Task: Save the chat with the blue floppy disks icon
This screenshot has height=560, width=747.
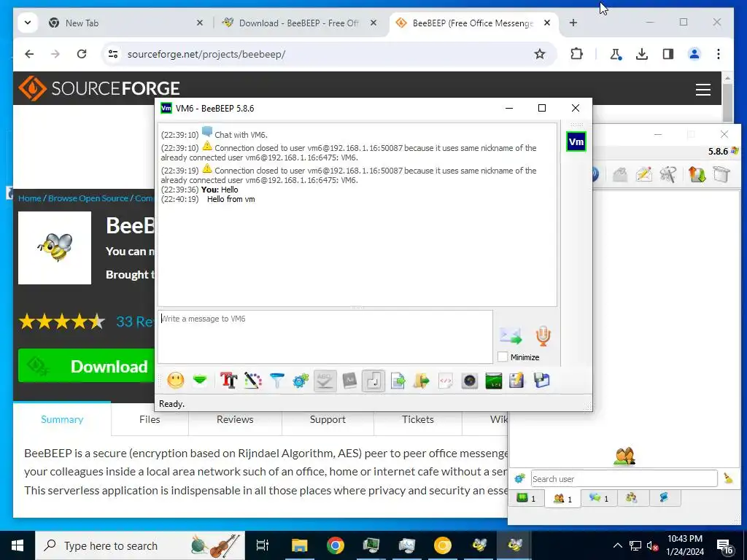Action: [542, 381]
